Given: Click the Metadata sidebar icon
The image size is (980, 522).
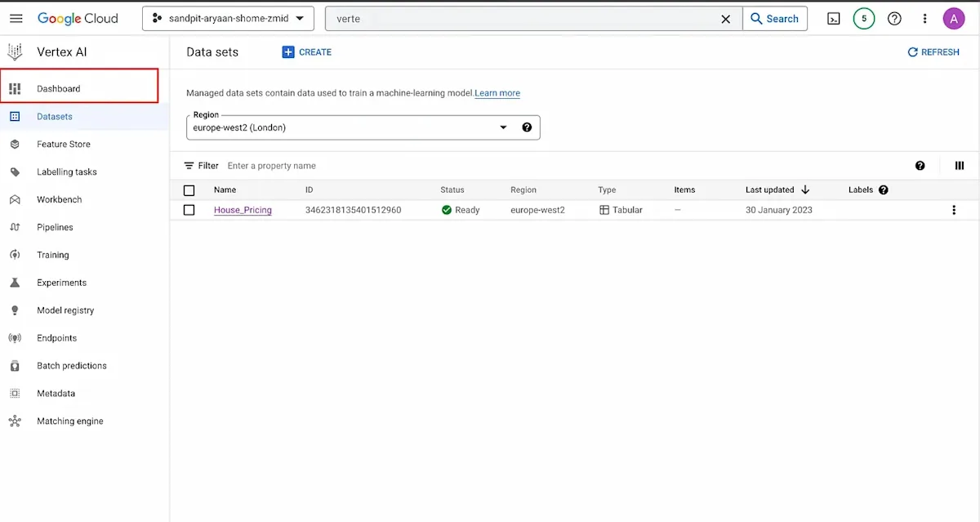Looking at the screenshot, I should tap(15, 394).
